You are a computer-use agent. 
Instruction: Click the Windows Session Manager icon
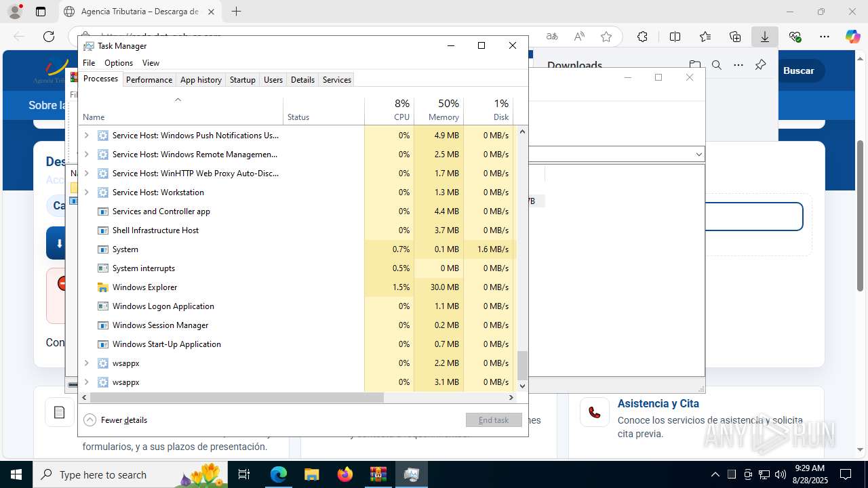(103, 325)
